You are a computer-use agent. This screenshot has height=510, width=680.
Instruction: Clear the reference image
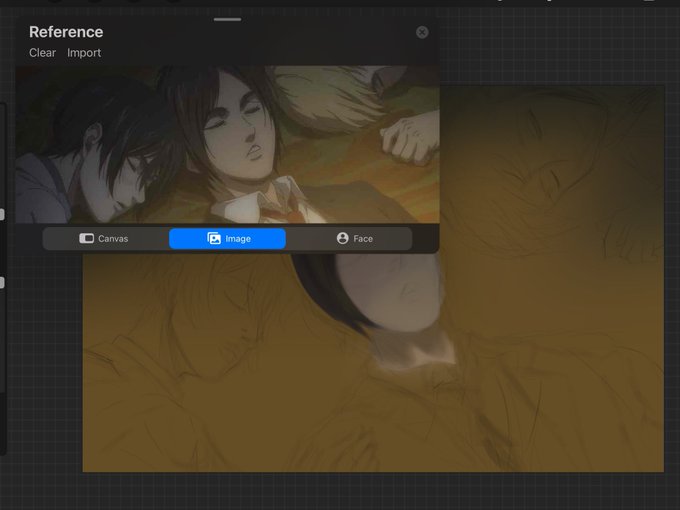click(x=42, y=53)
